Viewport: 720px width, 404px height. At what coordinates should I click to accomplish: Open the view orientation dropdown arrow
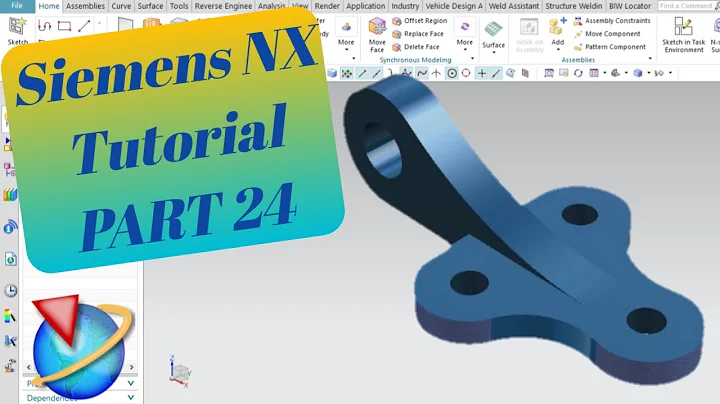pos(649,73)
